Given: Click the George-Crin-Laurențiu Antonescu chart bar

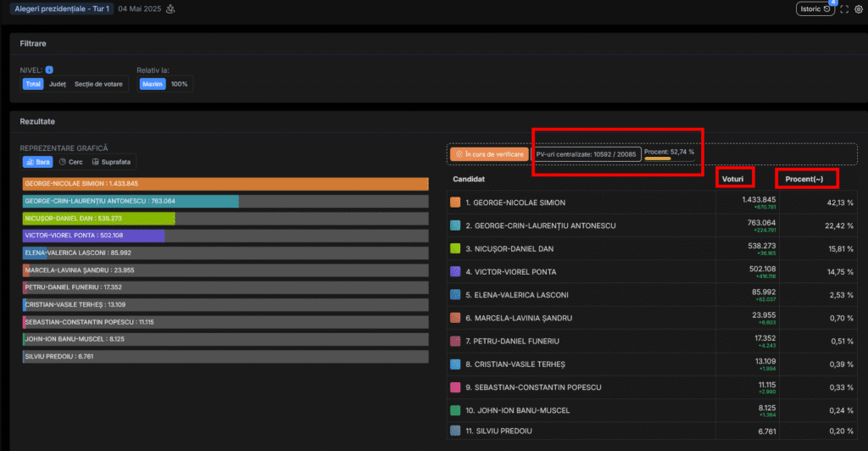Looking at the screenshot, I should point(131,202).
